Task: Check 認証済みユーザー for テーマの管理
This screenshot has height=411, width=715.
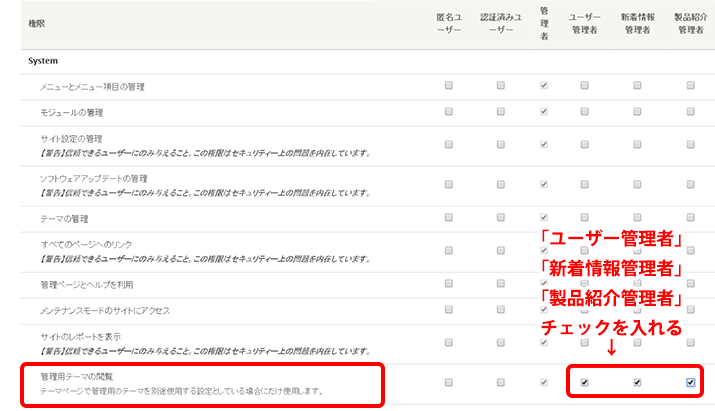Action: click(501, 217)
